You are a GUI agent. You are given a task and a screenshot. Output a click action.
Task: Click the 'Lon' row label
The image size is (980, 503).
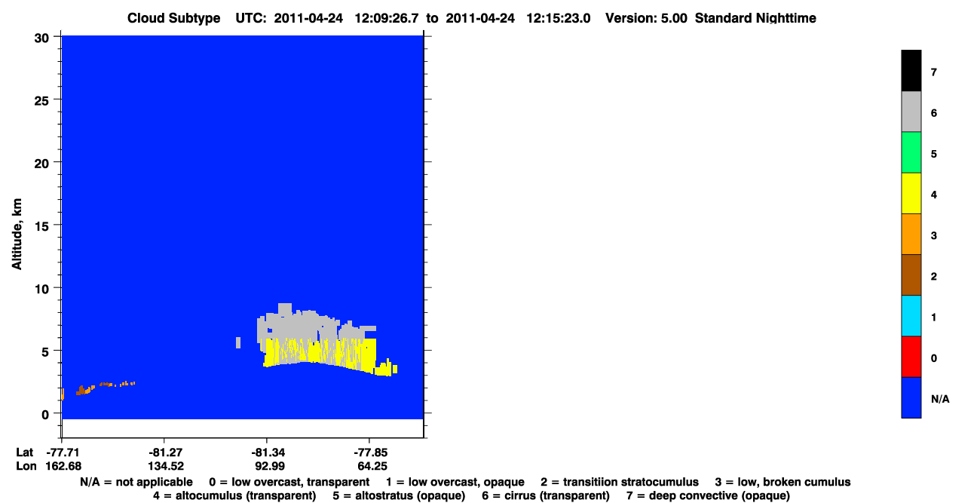pyautogui.click(x=26, y=466)
